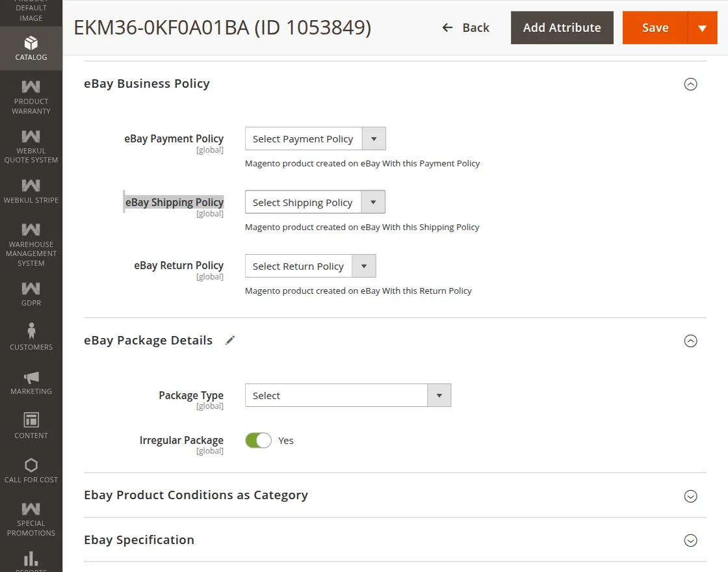Click the Payment Policy help note text
Viewport: 728px width, 572px height.
[x=362, y=163]
